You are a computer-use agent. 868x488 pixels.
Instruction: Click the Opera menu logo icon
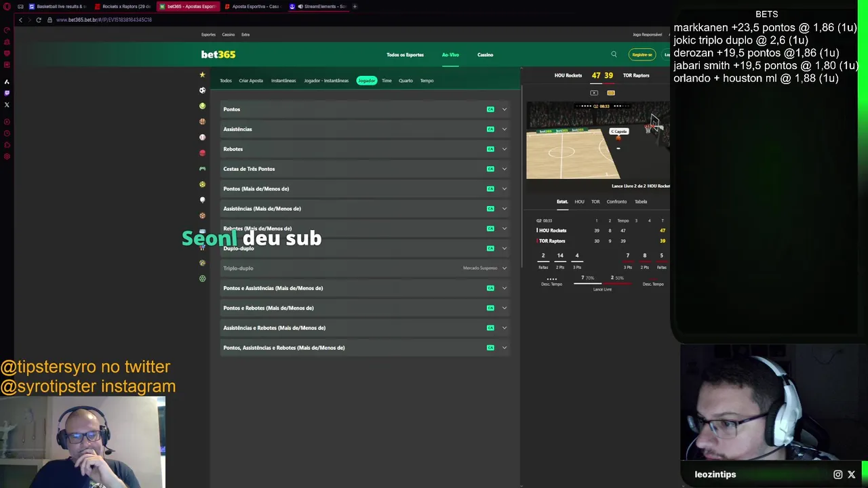(7, 6)
